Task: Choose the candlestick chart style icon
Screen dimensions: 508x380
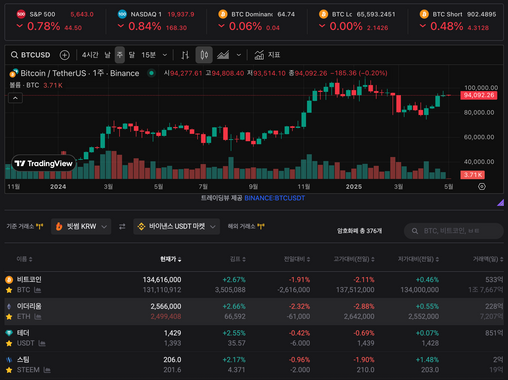Action: [x=204, y=55]
